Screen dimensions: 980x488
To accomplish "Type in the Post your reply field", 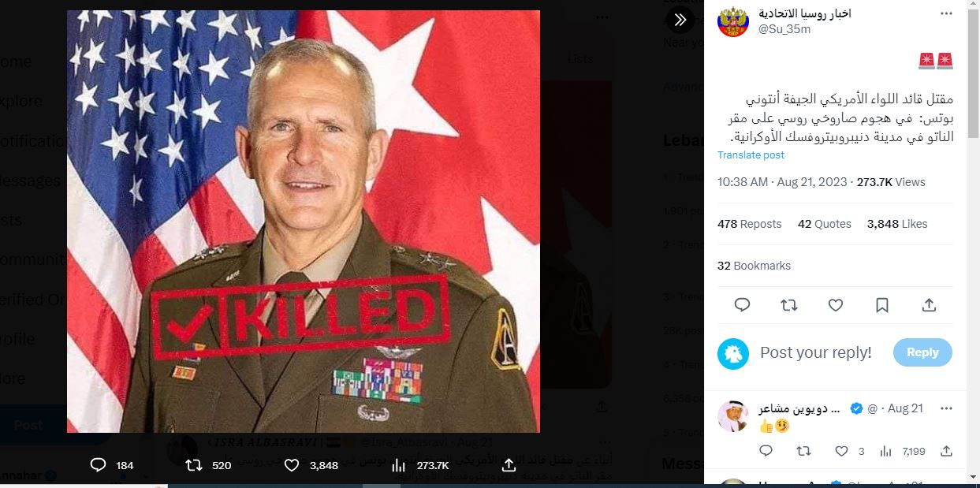I will [x=816, y=352].
